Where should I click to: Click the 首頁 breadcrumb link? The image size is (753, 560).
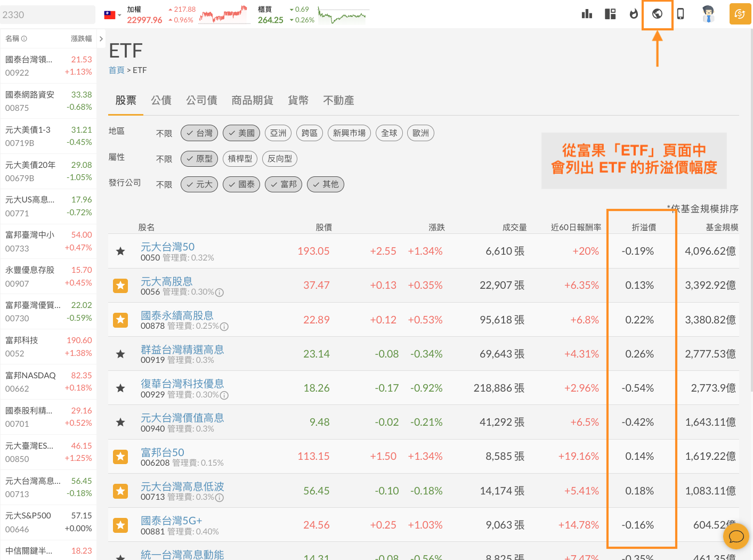pyautogui.click(x=116, y=70)
